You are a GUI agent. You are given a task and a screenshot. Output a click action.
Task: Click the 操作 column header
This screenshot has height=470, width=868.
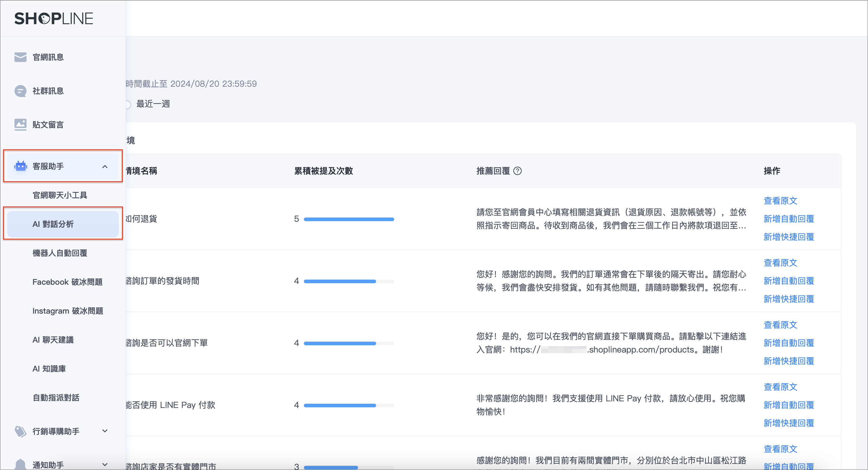772,171
